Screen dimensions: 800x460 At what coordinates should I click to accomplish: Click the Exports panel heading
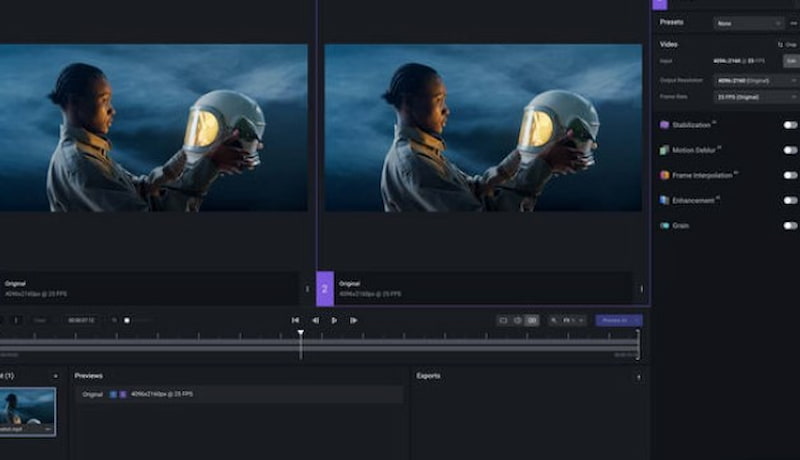tap(428, 376)
